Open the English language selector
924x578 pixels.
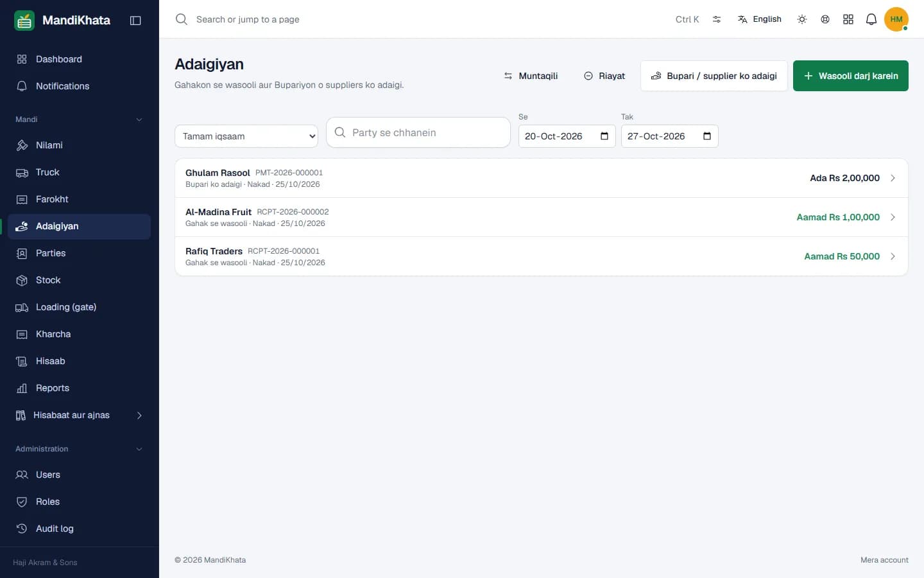pos(760,19)
